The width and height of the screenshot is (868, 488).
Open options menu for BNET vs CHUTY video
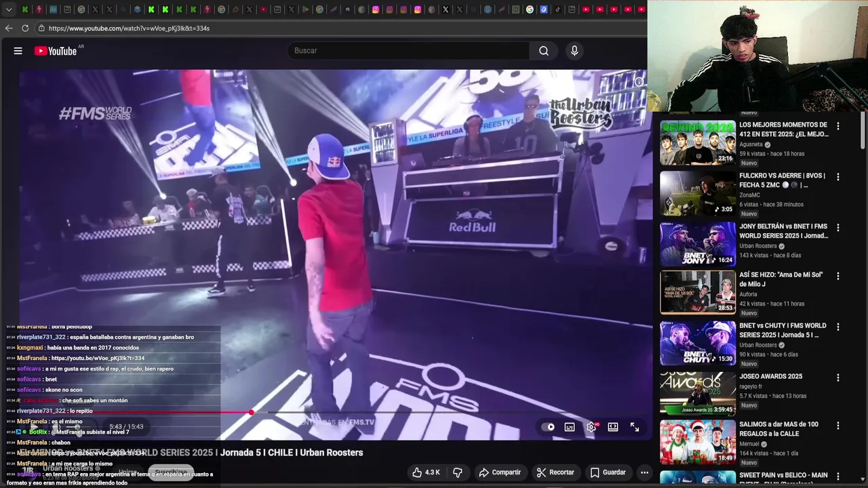pos(837,327)
